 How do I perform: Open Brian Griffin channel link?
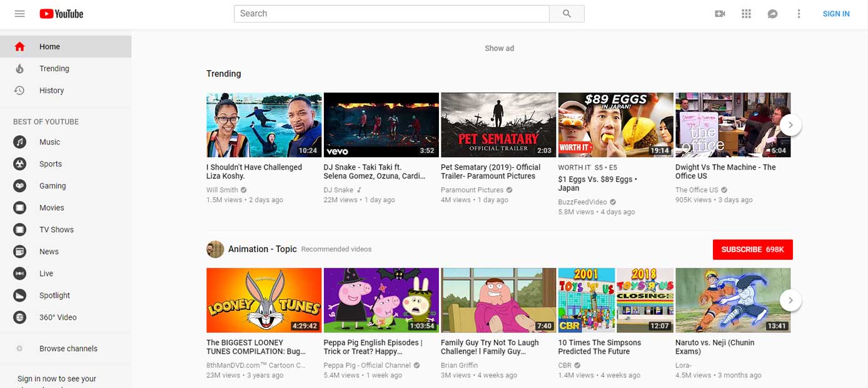tap(459, 365)
